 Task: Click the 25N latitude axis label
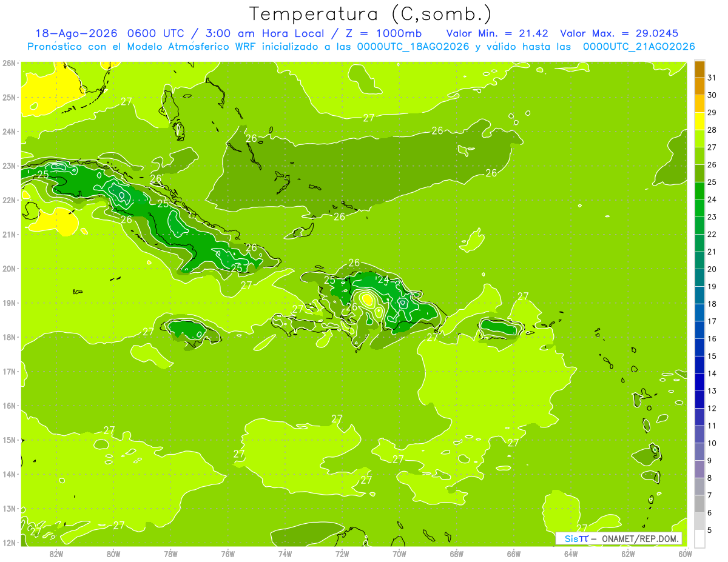[8, 97]
